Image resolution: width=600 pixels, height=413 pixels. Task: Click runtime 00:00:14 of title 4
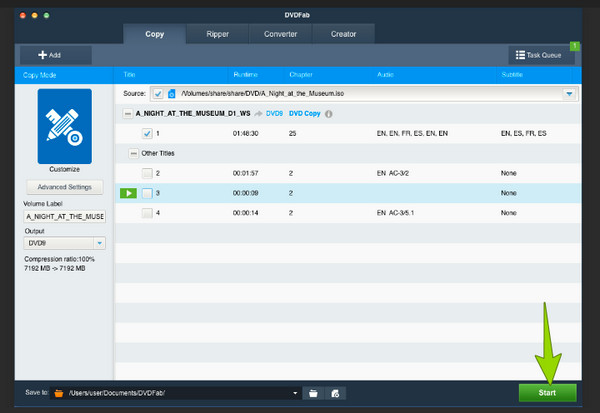pyautogui.click(x=246, y=213)
